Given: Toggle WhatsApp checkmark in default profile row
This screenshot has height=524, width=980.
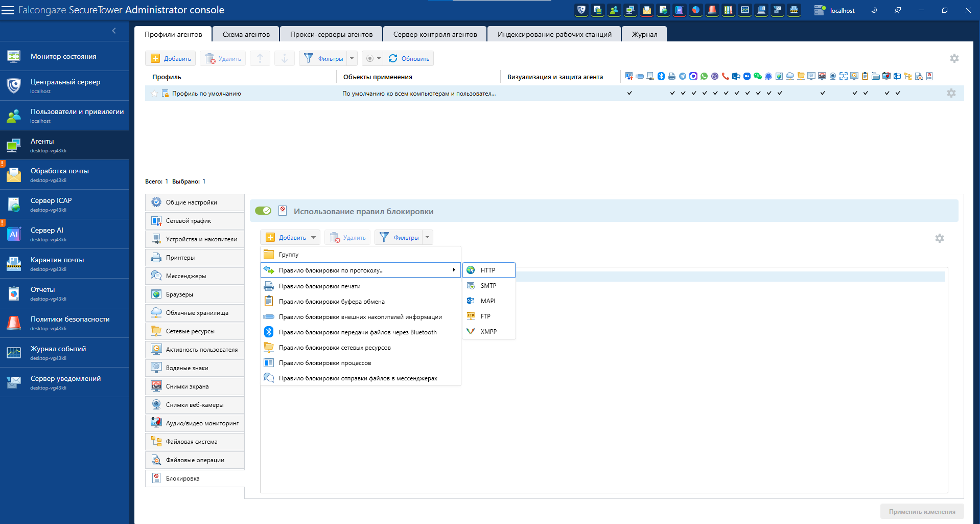Looking at the screenshot, I should click(x=705, y=93).
